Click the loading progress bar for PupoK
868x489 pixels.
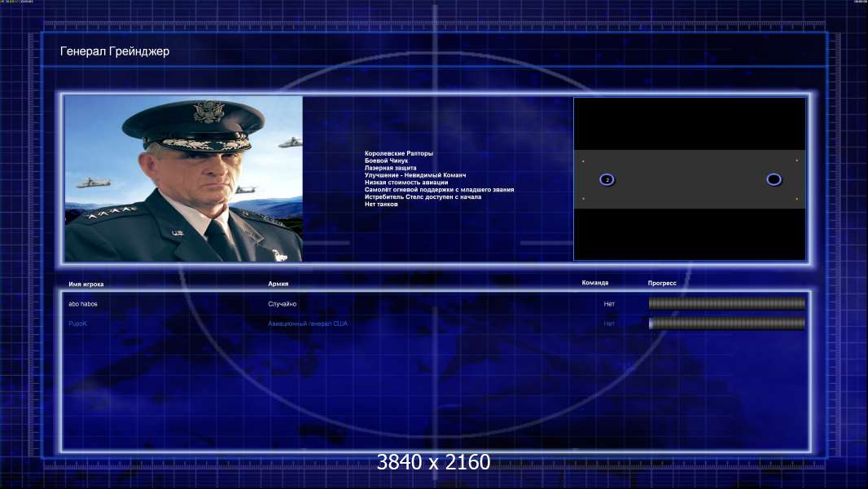coord(727,324)
